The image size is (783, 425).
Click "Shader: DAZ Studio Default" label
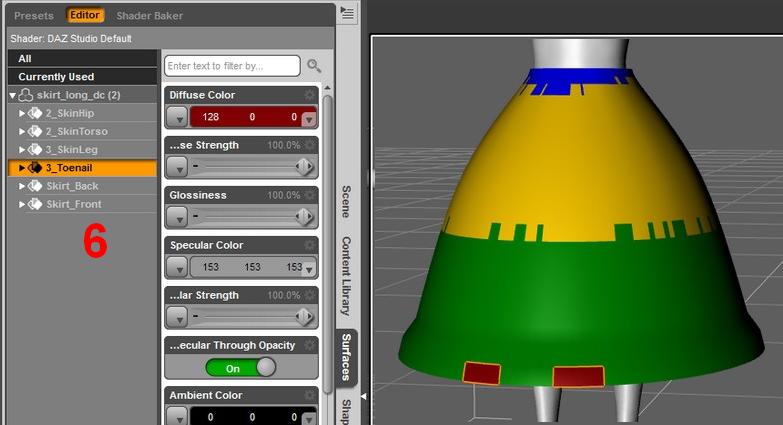pos(71,38)
